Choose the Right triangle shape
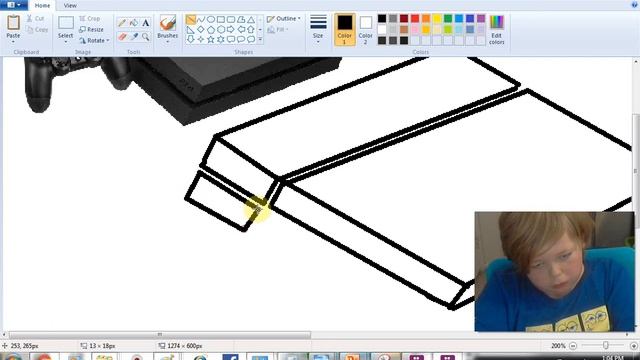This screenshot has width=640, height=360. [191, 30]
